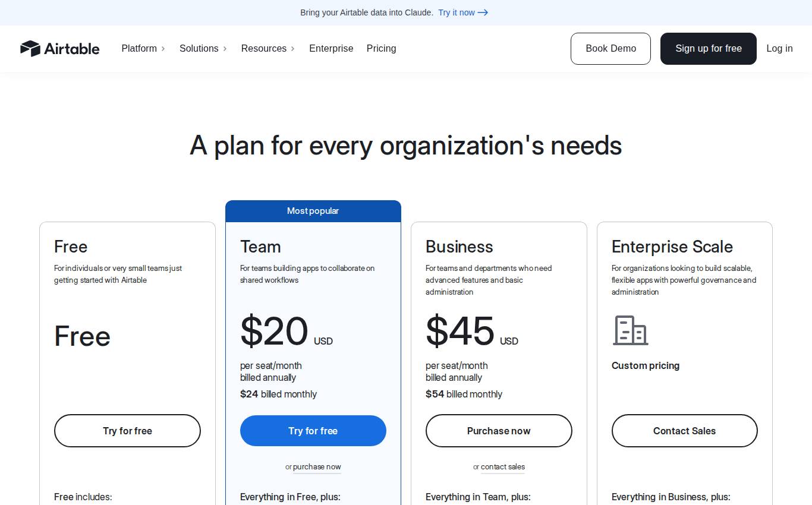Click the 'Enterprise Scale' plan title
This screenshot has height=505, width=812.
pyautogui.click(x=672, y=247)
